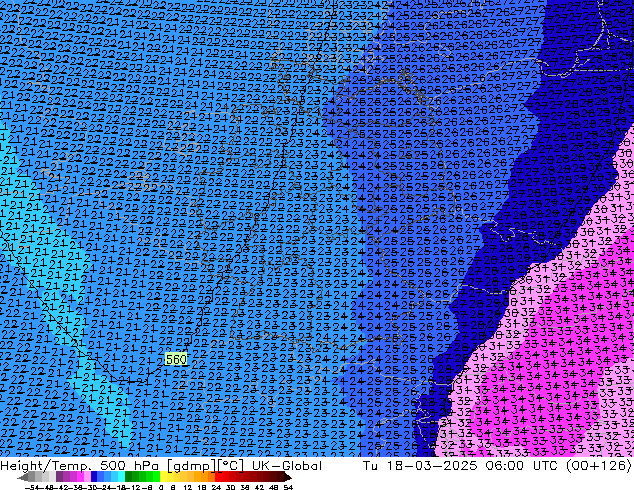
Task: Click the magenta legend swatch in the color bar
Action: 80,477
